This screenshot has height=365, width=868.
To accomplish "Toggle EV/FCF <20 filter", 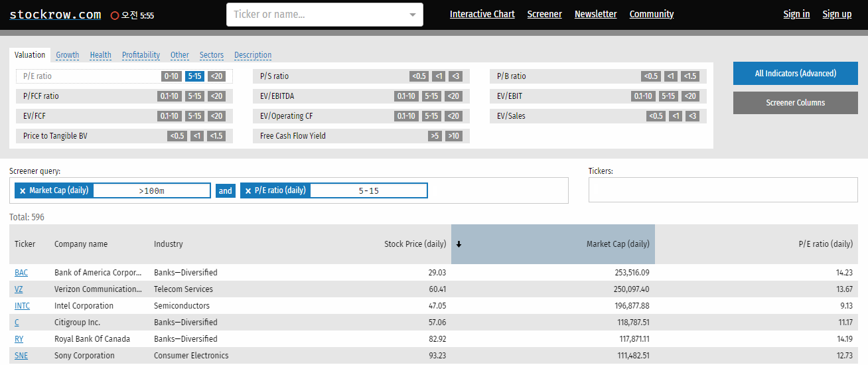I will point(216,116).
